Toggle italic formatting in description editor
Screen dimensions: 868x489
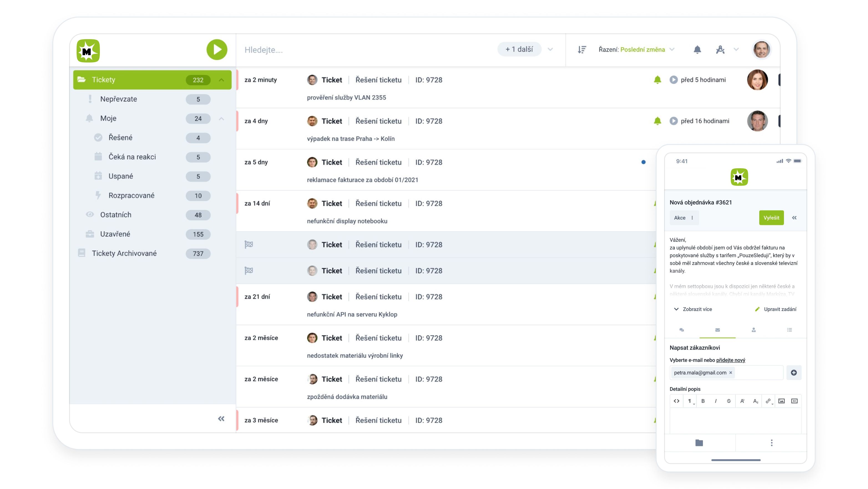pyautogui.click(x=716, y=401)
